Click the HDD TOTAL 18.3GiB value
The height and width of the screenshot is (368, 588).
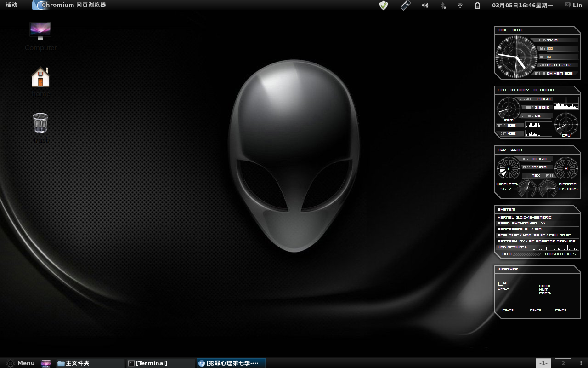click(x=539, y=159)
